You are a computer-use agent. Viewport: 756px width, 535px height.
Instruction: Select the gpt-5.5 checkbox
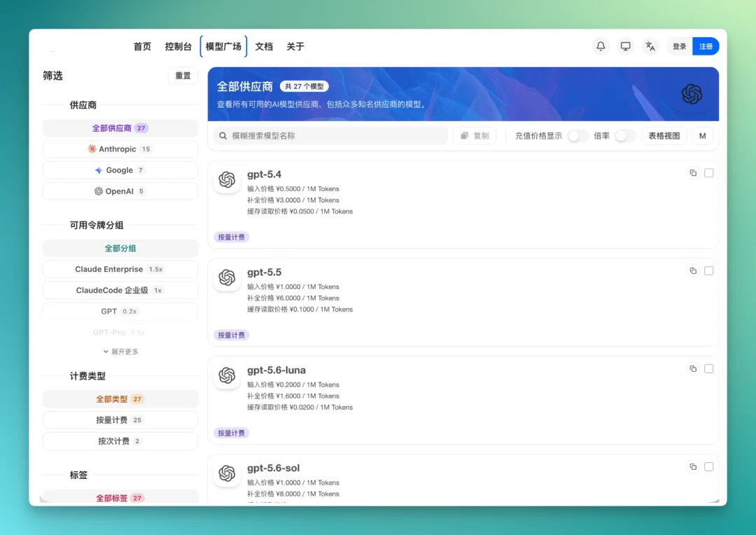(708, 270)
